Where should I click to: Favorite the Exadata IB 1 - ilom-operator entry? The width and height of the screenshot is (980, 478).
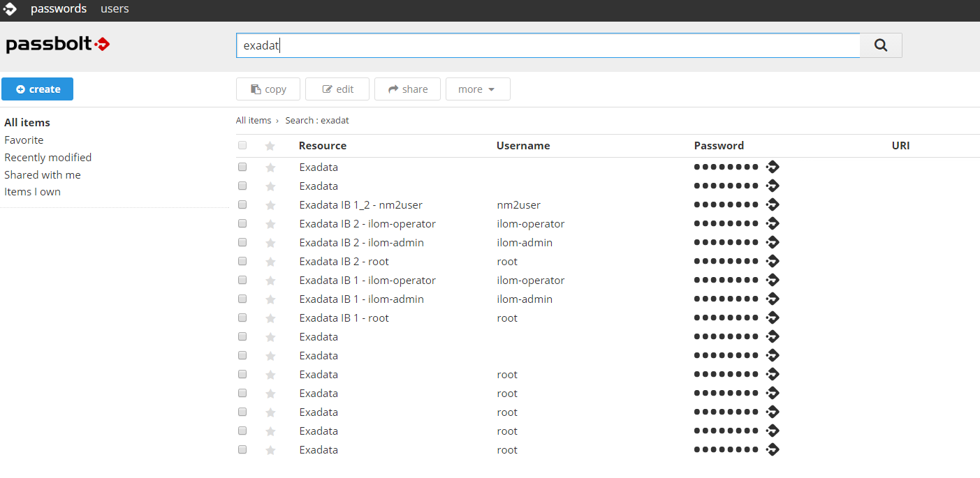tap(270, 281)
